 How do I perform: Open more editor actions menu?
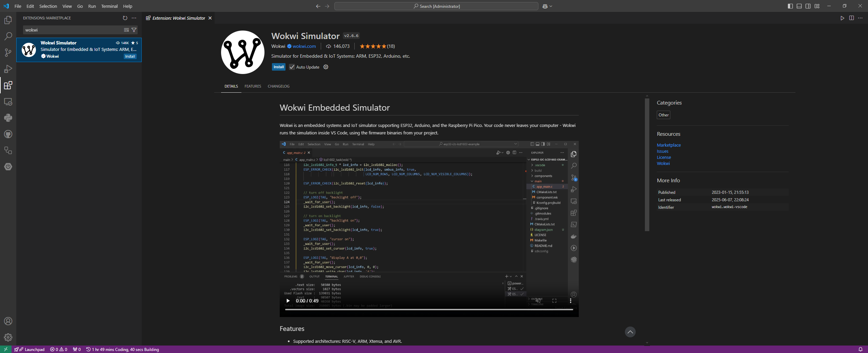coord(860,18)
